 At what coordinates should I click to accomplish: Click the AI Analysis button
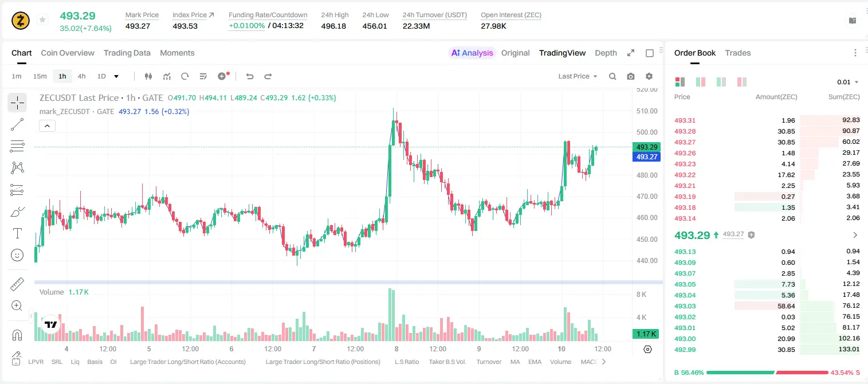(472, 53)
